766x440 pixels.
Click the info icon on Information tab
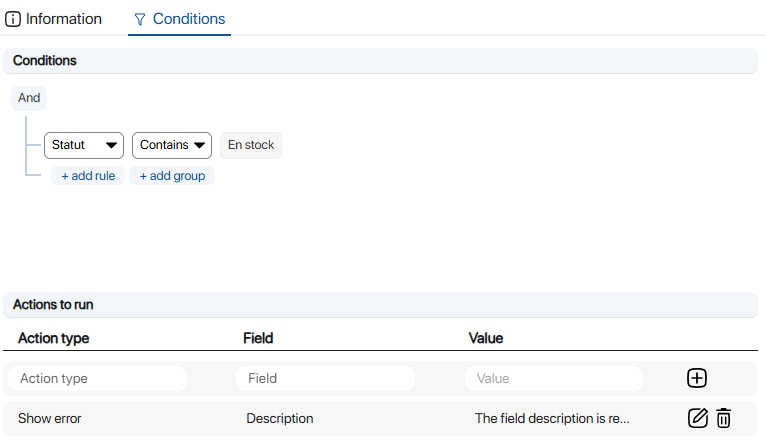tap(13, 19)
